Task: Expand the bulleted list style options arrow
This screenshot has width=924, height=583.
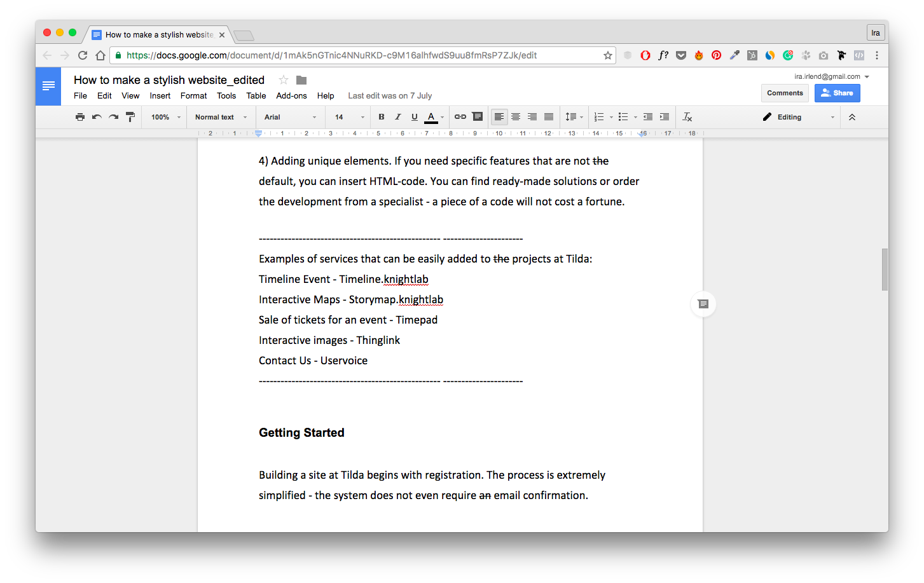Action: pos(635,117)
